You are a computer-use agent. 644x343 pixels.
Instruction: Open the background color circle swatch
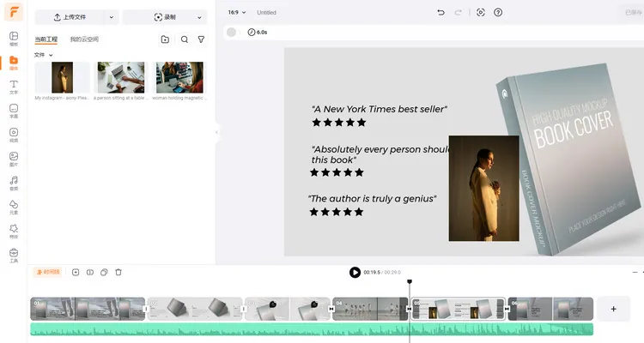click(x=231, y=32)
